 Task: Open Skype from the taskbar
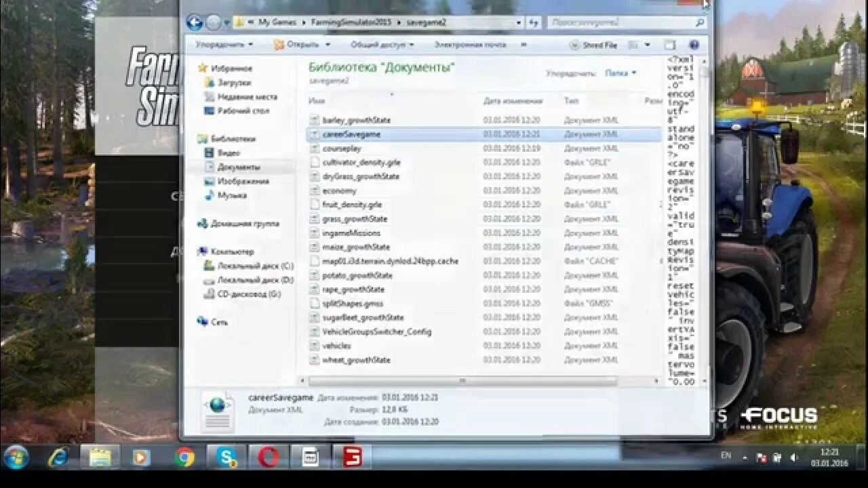click(226, 457)
